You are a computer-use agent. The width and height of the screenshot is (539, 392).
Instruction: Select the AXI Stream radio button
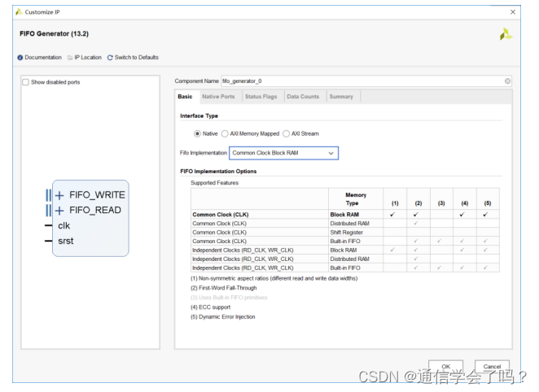pos(286,133)
